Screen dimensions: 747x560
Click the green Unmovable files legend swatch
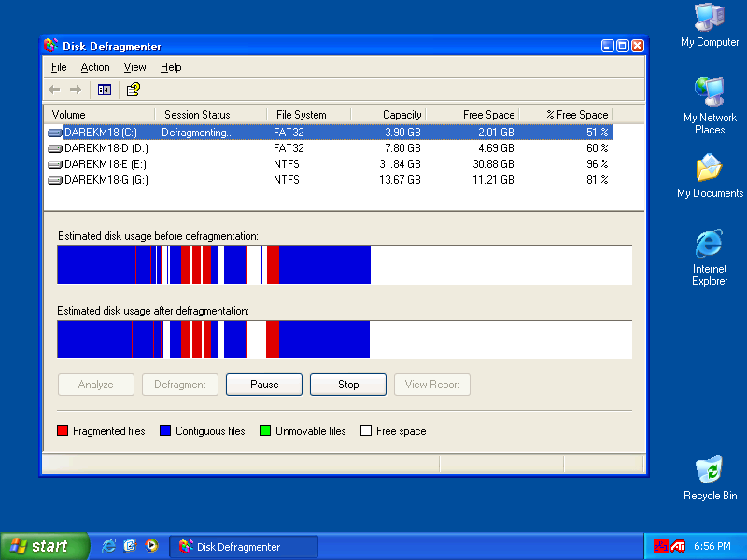[265, 431]
